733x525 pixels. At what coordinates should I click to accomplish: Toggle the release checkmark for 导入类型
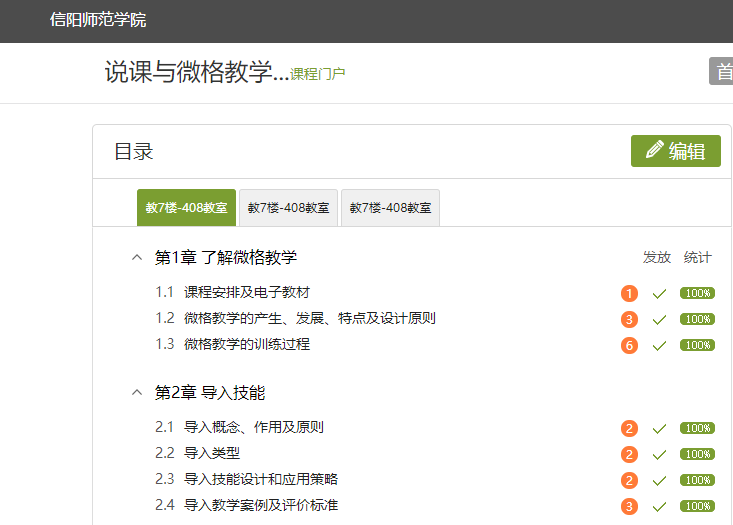click(659, 454)
